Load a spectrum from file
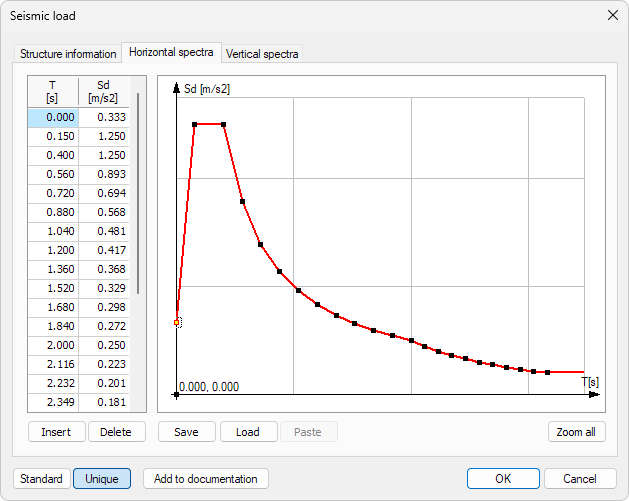The image size is (629, 501). [248, 432]
